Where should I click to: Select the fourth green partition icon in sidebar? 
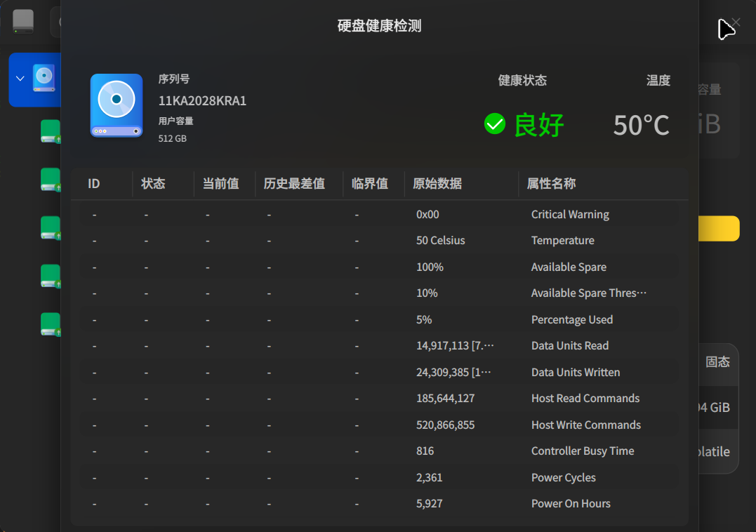pyautogui.click(x=50, y=276)
